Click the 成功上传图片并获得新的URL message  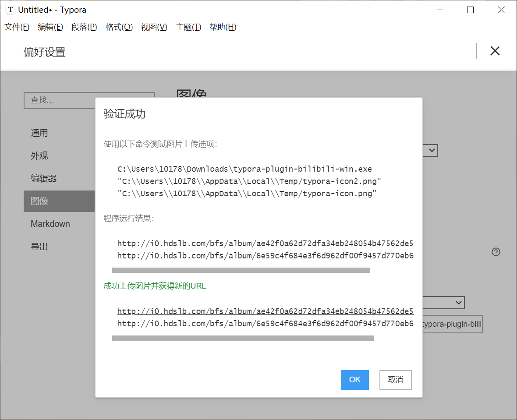[x=155, y=286]
